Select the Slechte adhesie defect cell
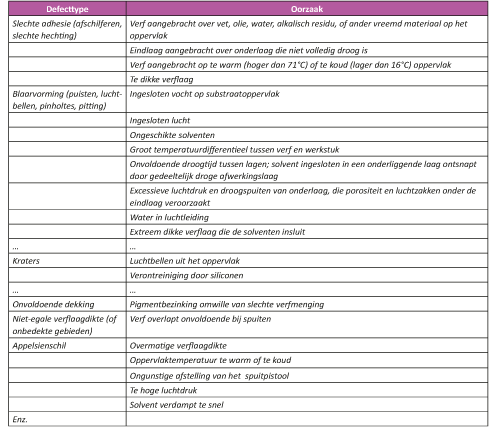This screenshot has width=500, height=436. [x=67, y=29]
